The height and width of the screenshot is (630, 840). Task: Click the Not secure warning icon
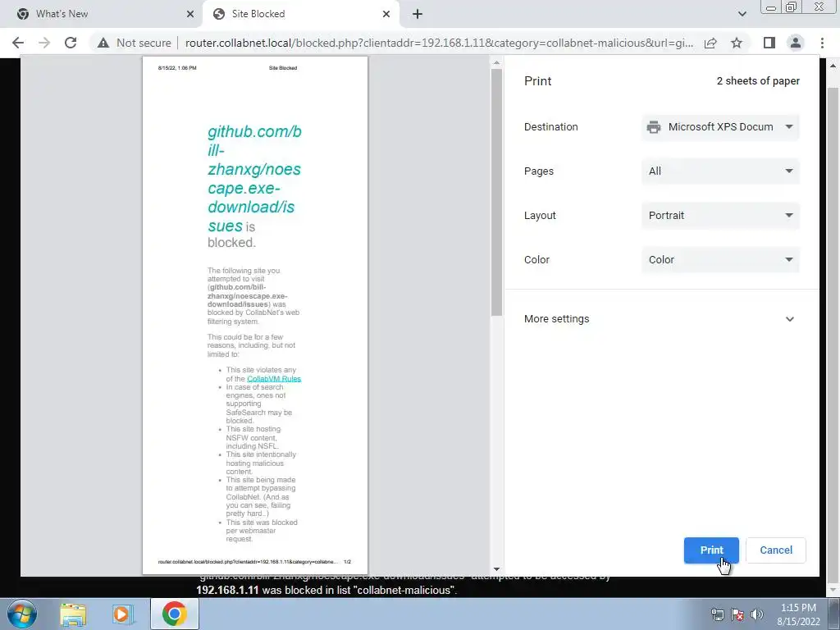pyautogui.click(x=103, y=43)
